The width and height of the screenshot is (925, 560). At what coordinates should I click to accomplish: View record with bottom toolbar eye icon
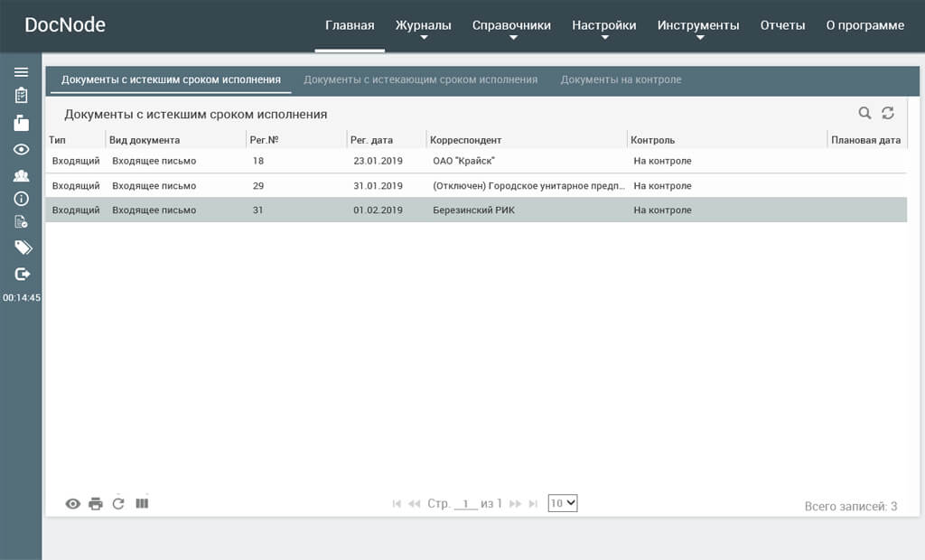pyautogui.click(x=72, y=504)
